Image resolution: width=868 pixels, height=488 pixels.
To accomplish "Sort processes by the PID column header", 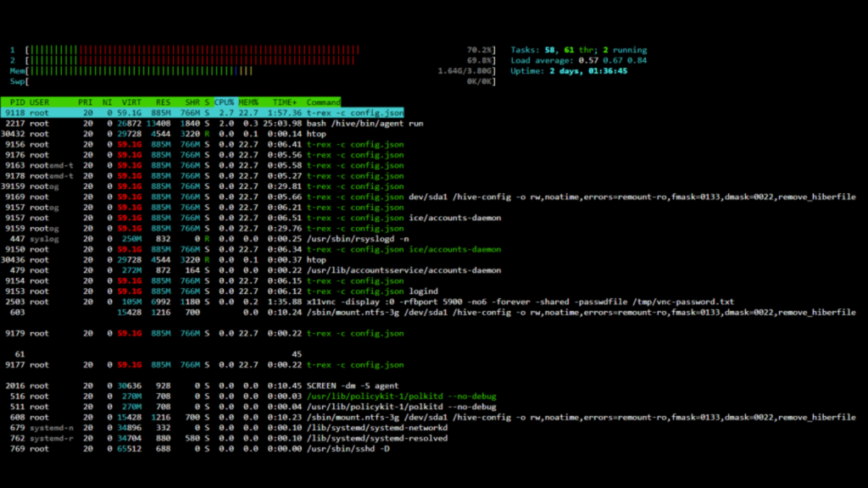I will (17, 103).
